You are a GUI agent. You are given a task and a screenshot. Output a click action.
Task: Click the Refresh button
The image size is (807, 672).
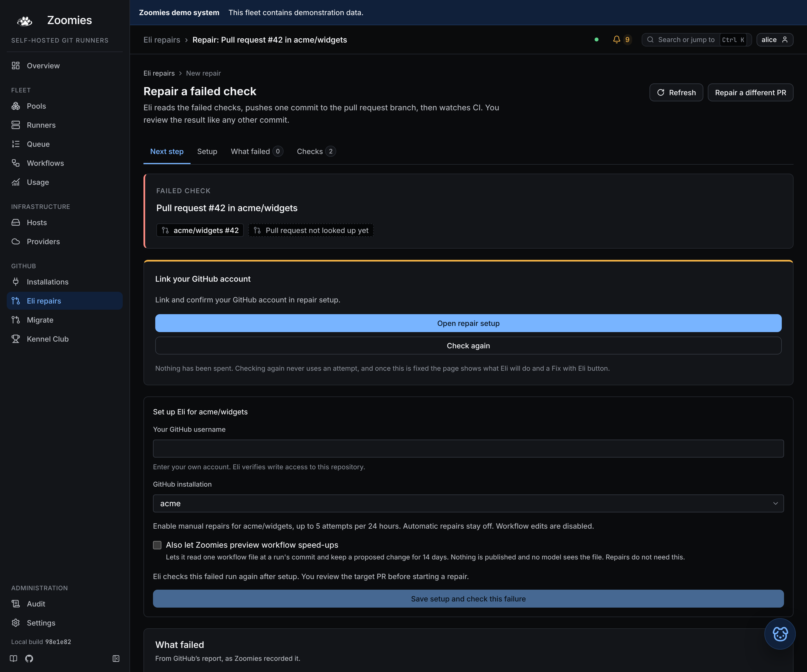pos(676,93)
